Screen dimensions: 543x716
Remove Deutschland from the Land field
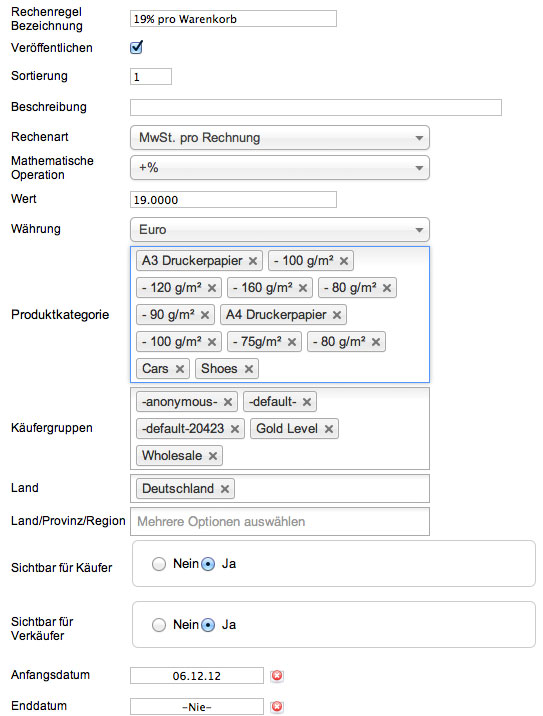[x=225, y=489]
